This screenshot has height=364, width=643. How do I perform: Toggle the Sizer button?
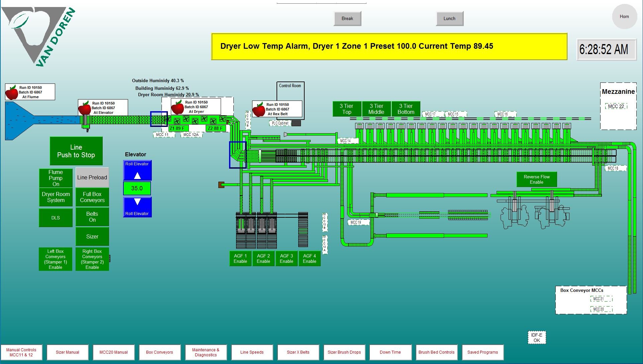(92, 236)
